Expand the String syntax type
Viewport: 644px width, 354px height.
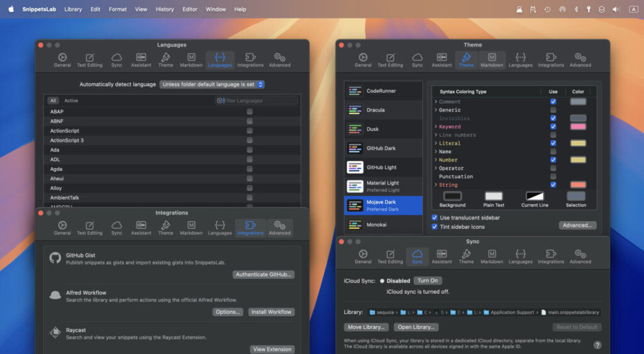pyautogui.click(x=436, y=185)
